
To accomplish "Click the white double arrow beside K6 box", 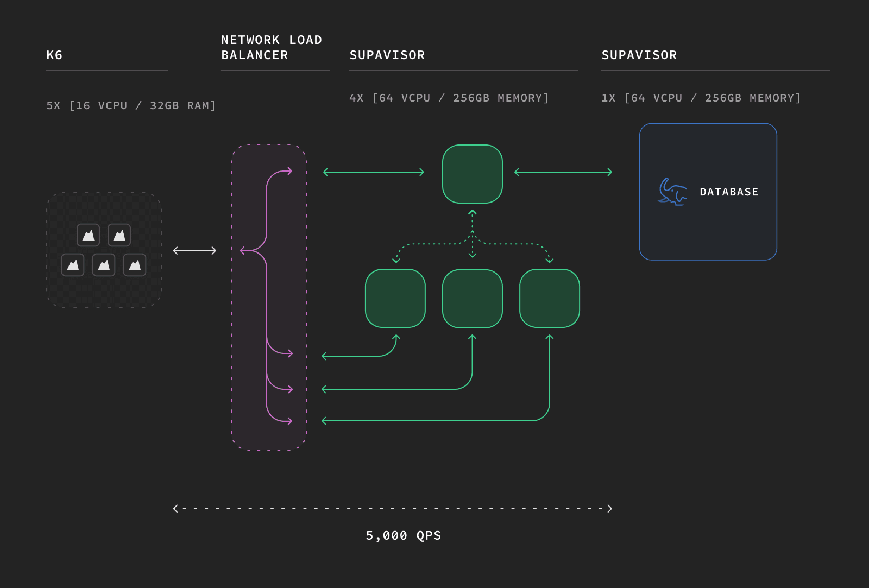I will pyautogui.click(x=194, y=250).
